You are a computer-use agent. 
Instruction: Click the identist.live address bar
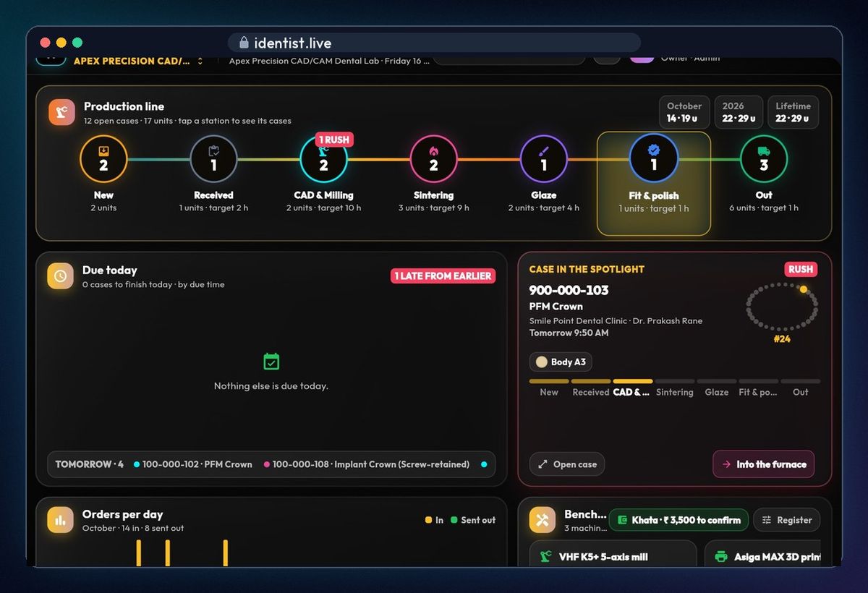(x=434, y=43)
